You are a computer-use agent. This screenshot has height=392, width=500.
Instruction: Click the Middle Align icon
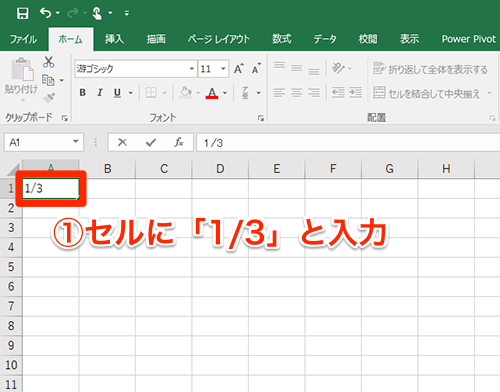click(x=296, y=68)
